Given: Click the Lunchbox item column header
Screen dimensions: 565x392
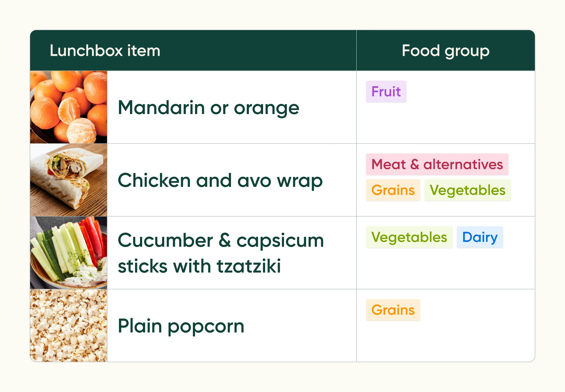Looking at the screenshot, I should click(x=105, y=51).
